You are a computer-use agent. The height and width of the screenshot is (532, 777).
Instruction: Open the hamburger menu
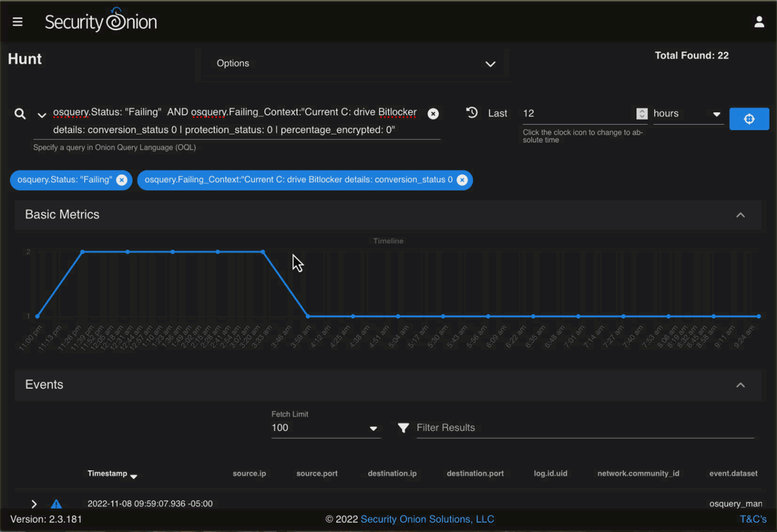coord(17,20)
